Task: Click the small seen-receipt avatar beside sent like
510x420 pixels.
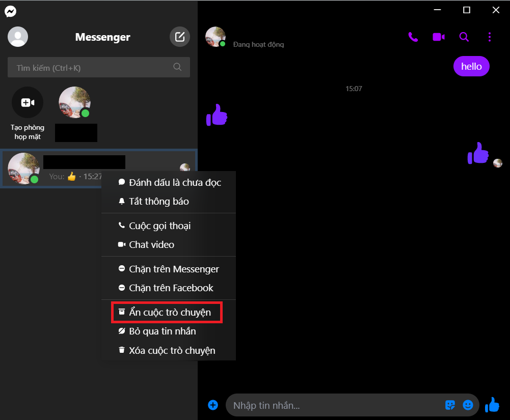Action: (x=498, y=163)
